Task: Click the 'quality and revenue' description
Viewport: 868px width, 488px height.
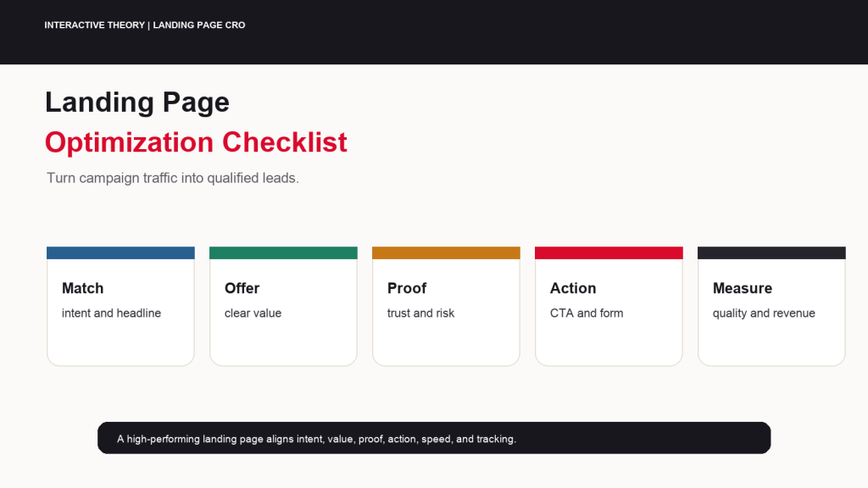Action: [x=764, y=313]
